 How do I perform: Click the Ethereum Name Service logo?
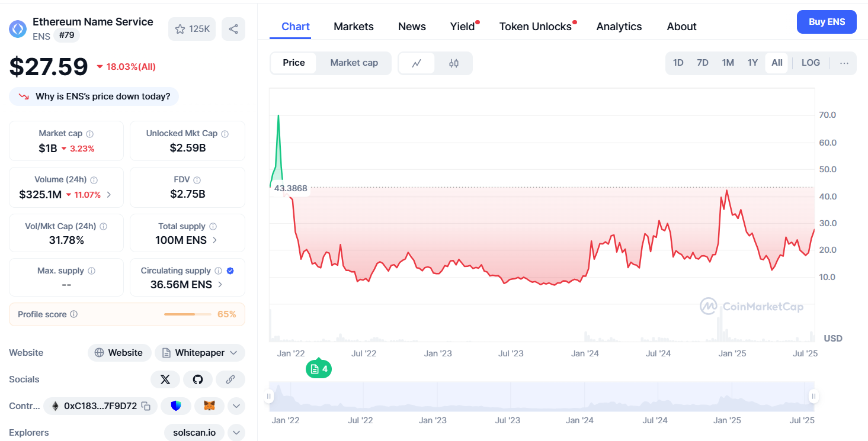(18, 29)
